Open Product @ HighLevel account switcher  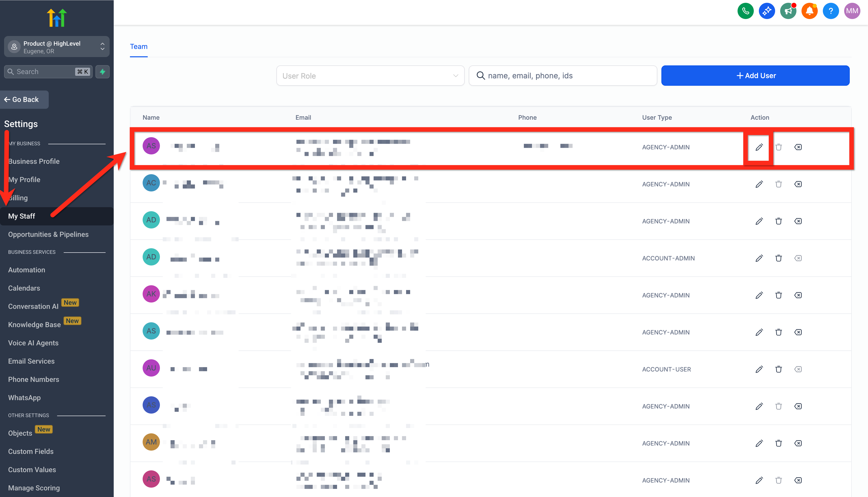[x=57, y=47]
